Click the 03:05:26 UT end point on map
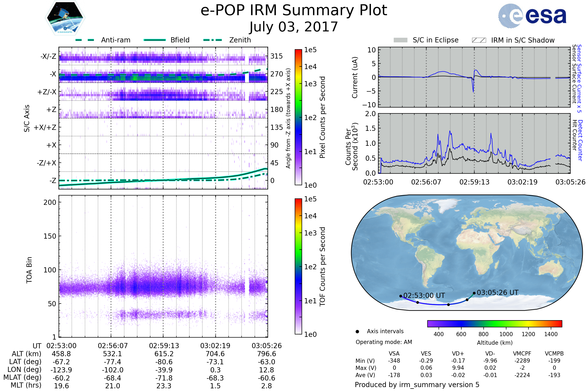The height and width of the screenshot is (392, 588). 474,293
